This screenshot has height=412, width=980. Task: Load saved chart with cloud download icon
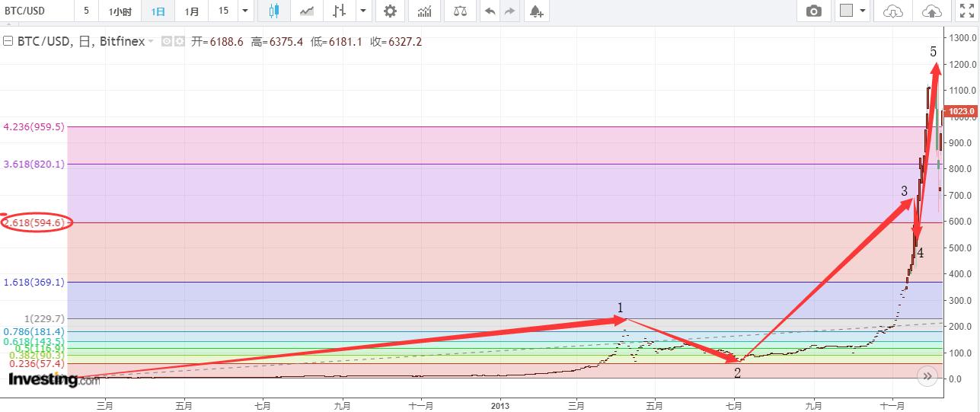click(x=893, y=11)
